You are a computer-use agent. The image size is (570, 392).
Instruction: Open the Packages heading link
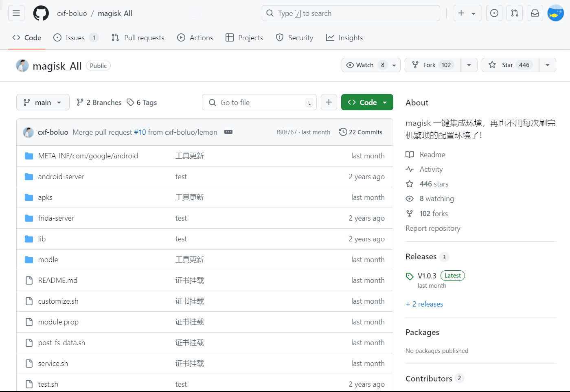coord(422,333)
